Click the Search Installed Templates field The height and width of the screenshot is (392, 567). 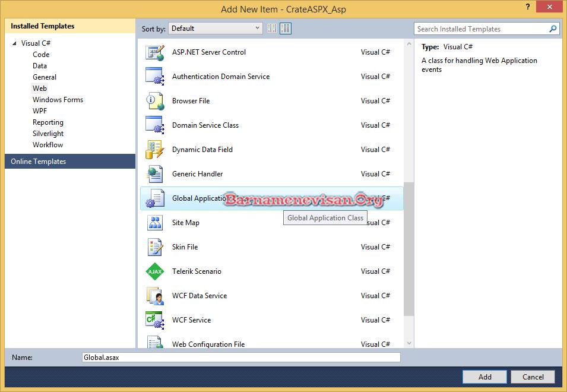(481, 29)
